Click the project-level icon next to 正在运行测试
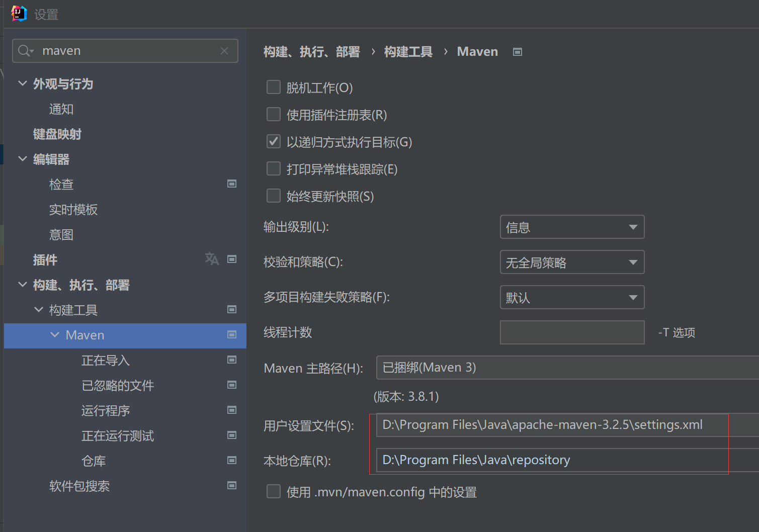 232,435
